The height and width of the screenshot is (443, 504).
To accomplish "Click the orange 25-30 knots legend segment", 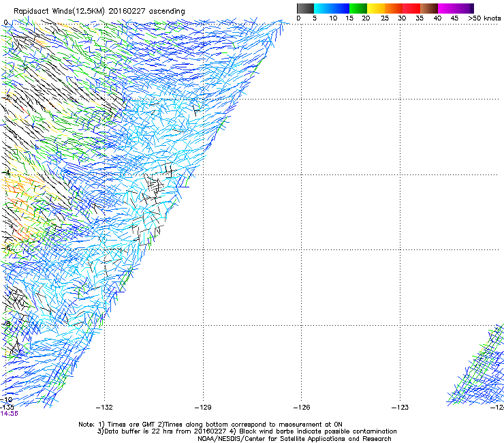I will [x=394, y=8].
